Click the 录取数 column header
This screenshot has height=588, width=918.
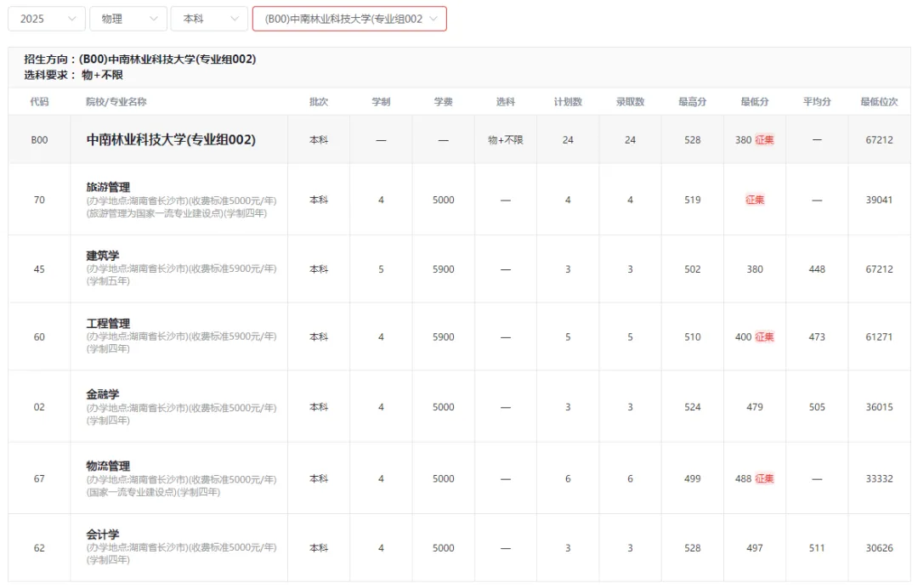click(x=630, y=102)
